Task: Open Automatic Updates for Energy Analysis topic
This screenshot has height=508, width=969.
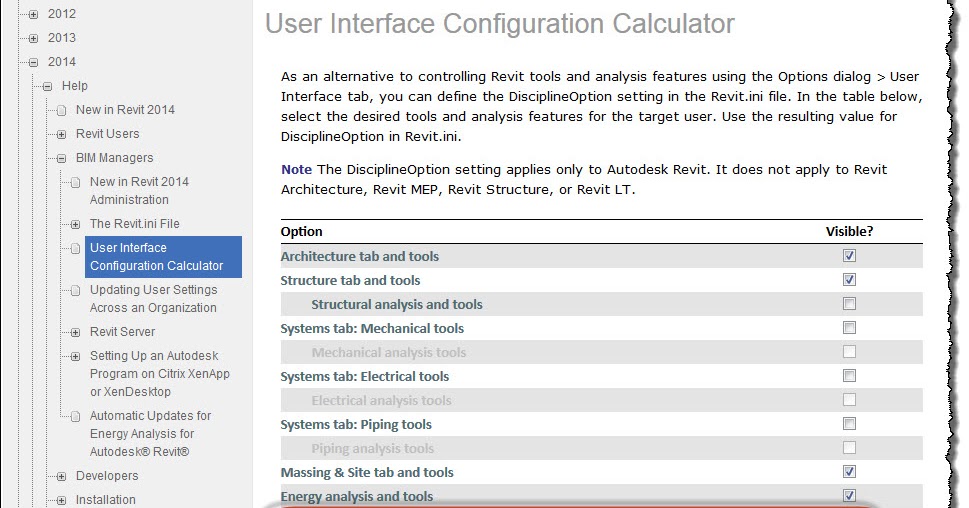Action: [x=150, y=434]
